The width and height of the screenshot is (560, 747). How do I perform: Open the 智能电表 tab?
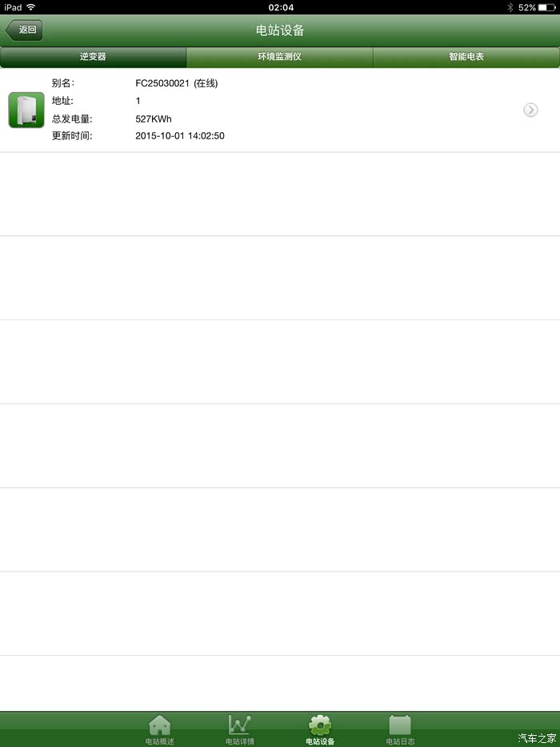pyautogui.click(x=466, y=57)
